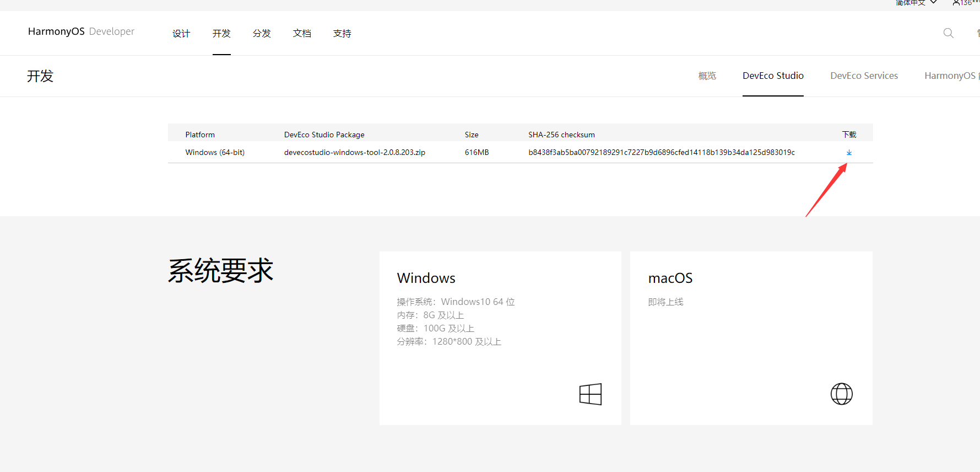Viewport: 980px width, 472px height.
Task: Click the 开发 page heading
Action: [40, 76]
